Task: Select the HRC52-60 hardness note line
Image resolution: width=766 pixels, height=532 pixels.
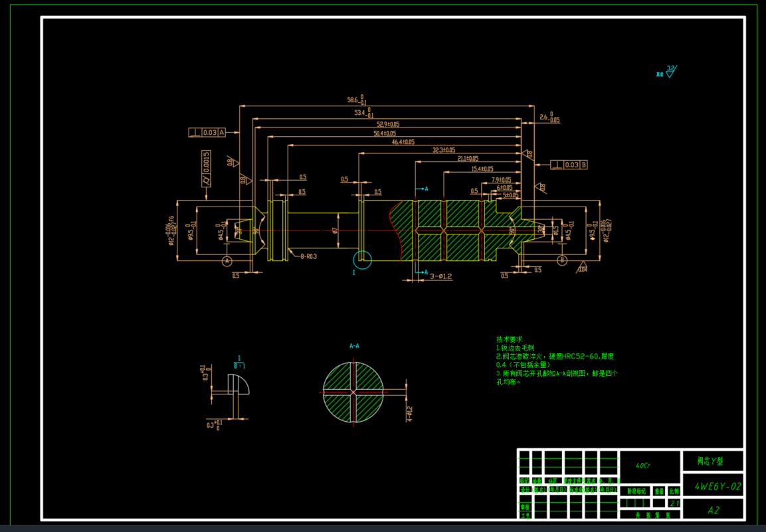Action: point(555,357)
